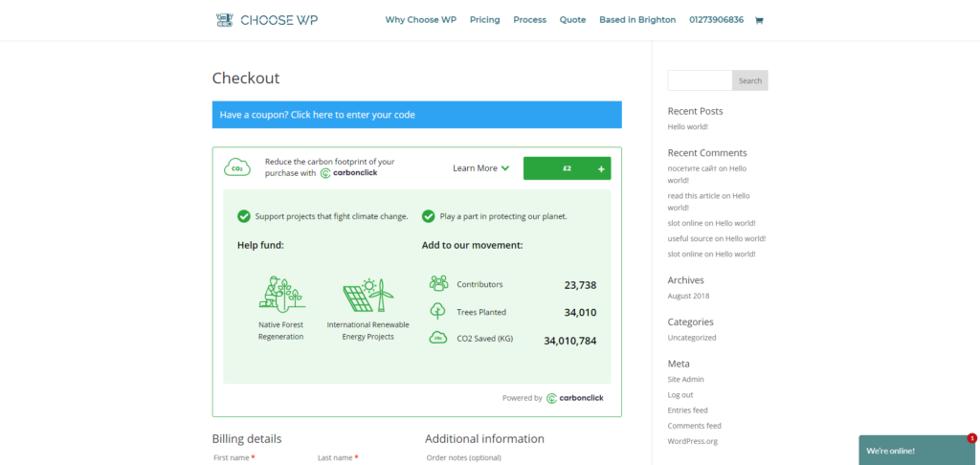Click the 'Help fund:' heading
980x465 pixels.
point(260,245)
